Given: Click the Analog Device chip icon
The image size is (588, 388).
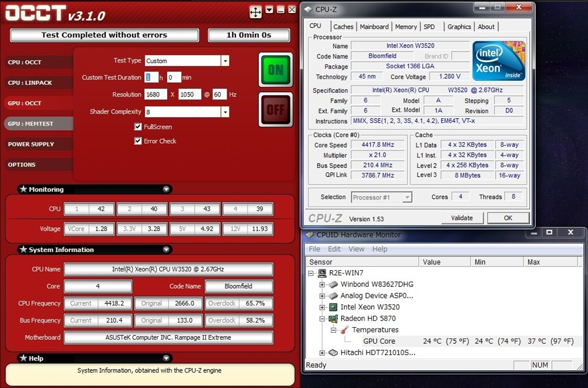Looking at the screenshot, I should point(333,296).
